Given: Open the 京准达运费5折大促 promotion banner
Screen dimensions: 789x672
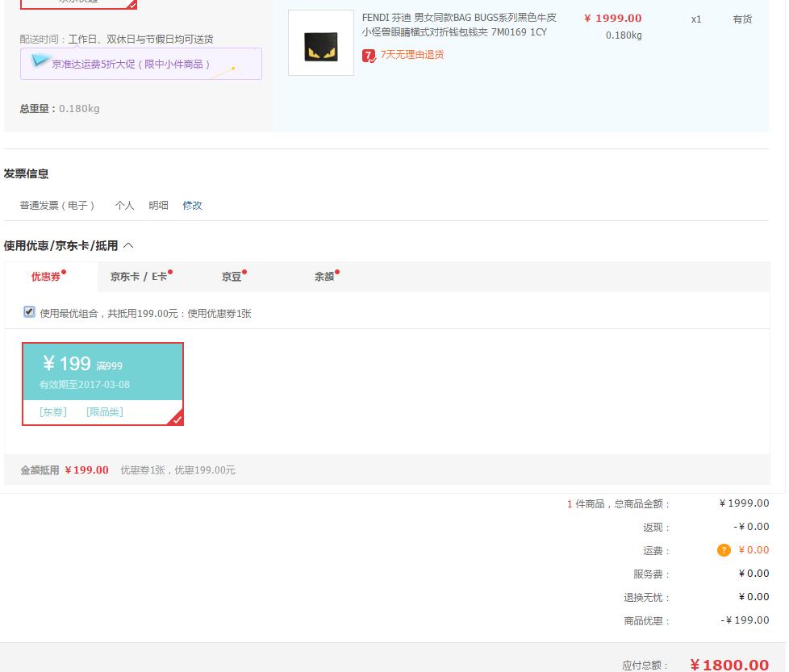Looking at the screenshot, I should [x=141, y=64].
